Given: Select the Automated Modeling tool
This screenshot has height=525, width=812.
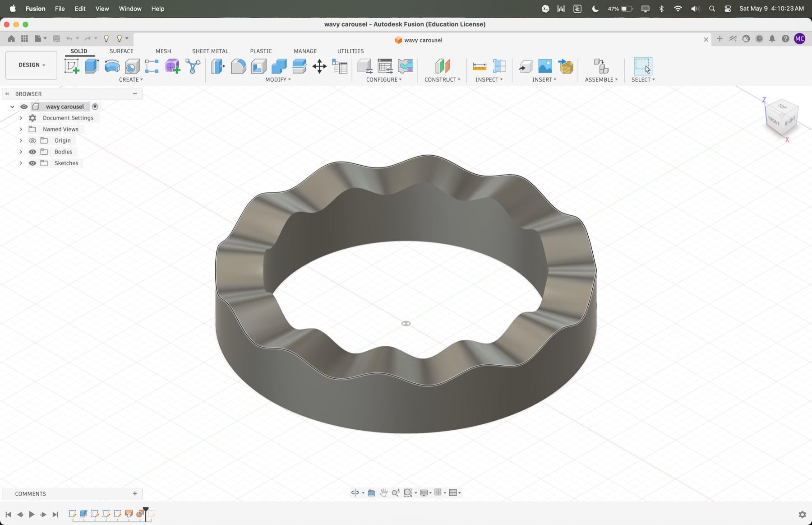Looking at the screenshot, I should (193, 66).
